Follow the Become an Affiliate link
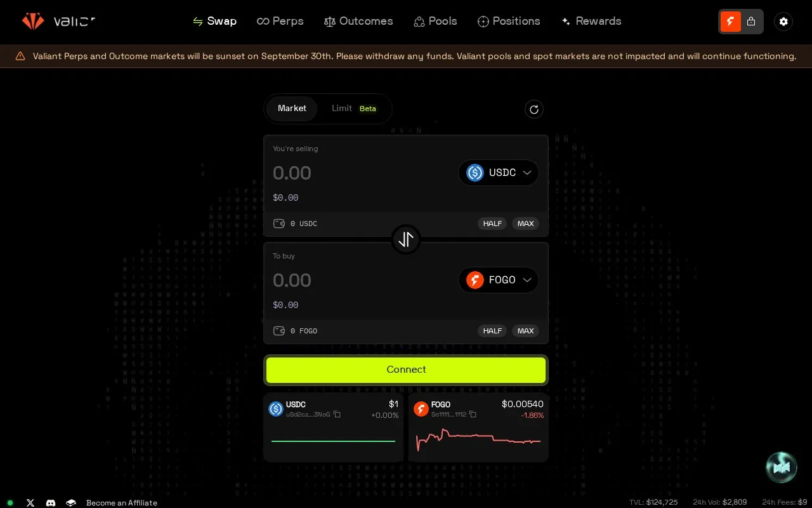This screenshot has width=812, height=508. pos(122,503)
